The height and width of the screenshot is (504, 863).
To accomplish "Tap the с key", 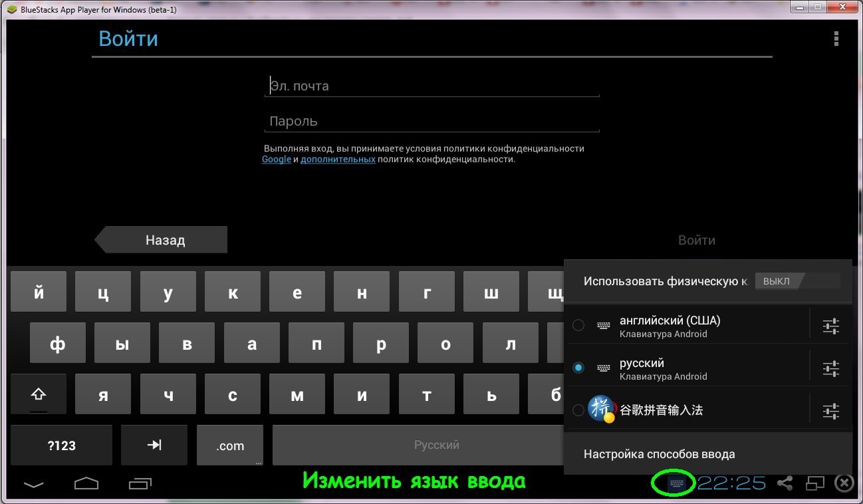I will [233, 394].
